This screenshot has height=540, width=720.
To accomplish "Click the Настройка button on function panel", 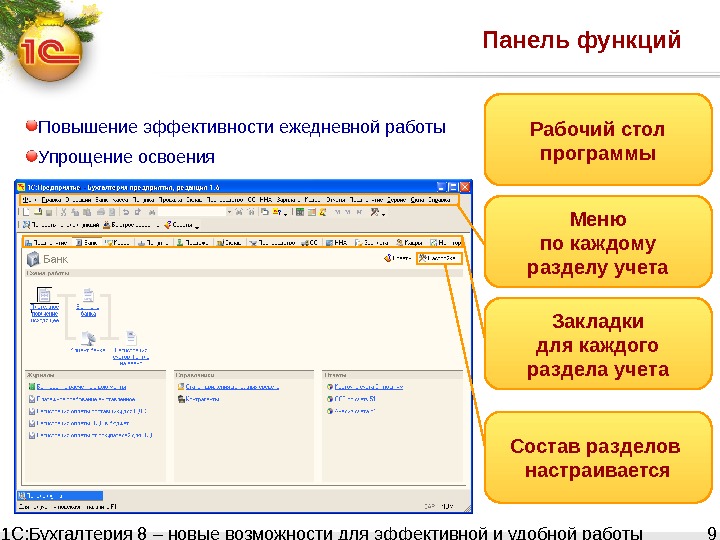I will point(439,259).
